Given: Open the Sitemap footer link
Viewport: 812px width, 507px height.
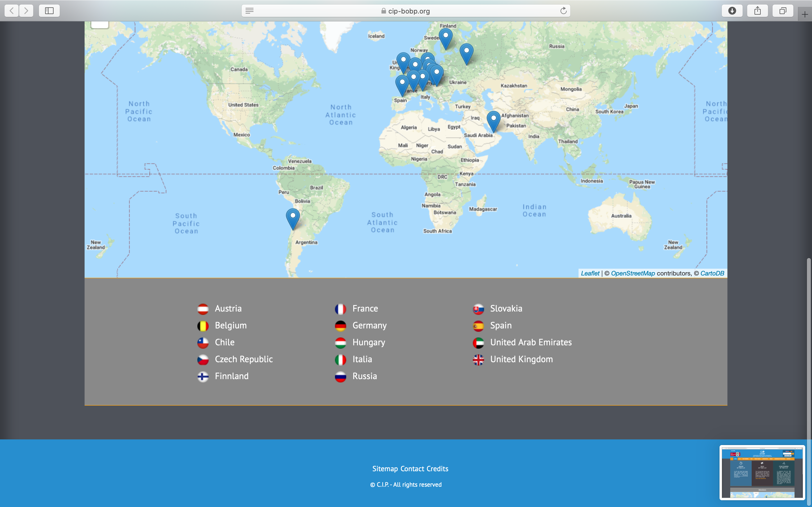Looking at the screenshot, I should pos(385,469).
